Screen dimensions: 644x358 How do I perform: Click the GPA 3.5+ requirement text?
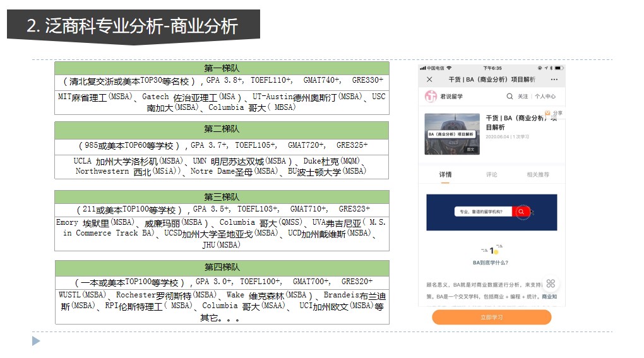click(x=211, y=209)
